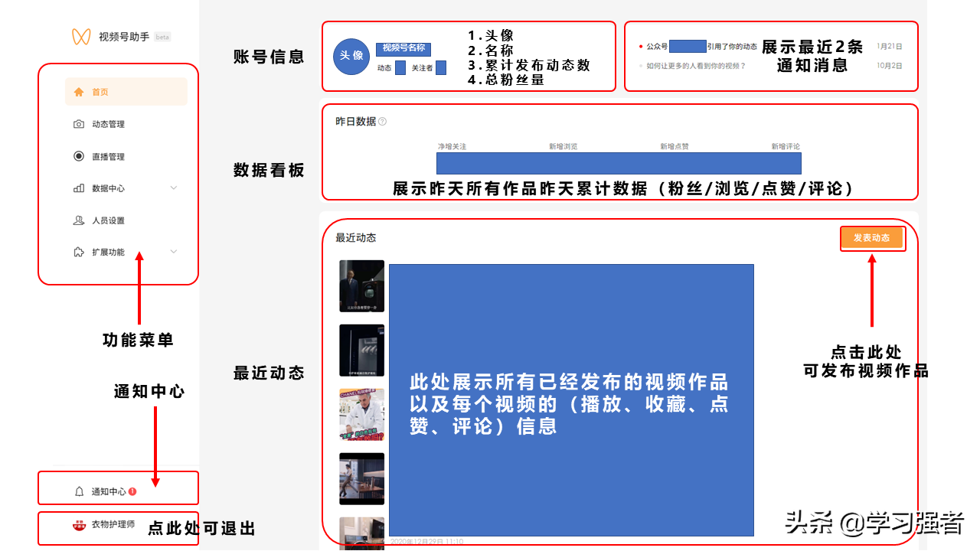
Task: Select the 数据中心 chart icon
Action: (78, 187)
